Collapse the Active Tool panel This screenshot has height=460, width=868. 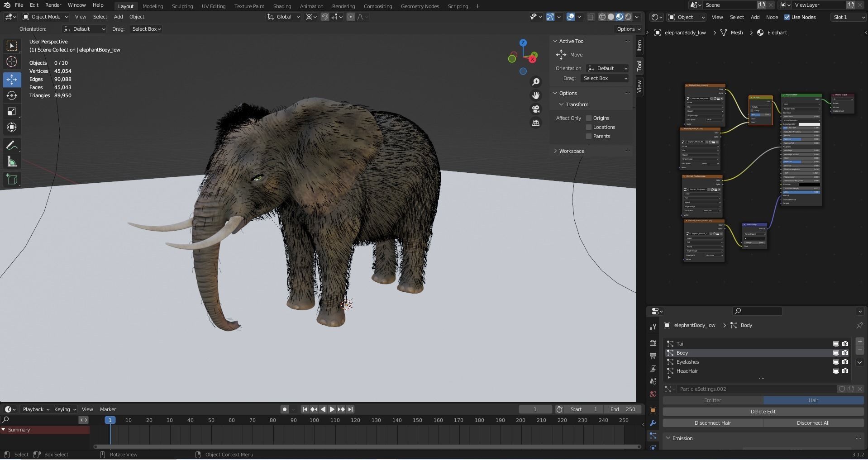555,41
